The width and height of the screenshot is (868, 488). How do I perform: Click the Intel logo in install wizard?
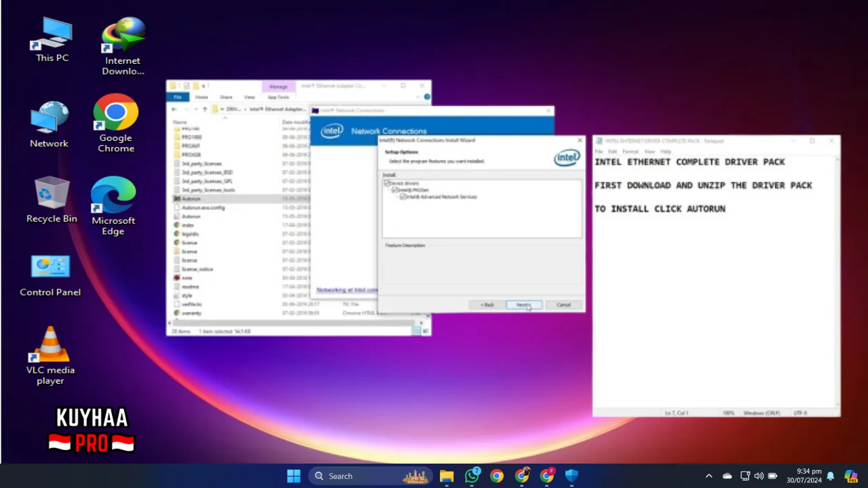[567, 158]
